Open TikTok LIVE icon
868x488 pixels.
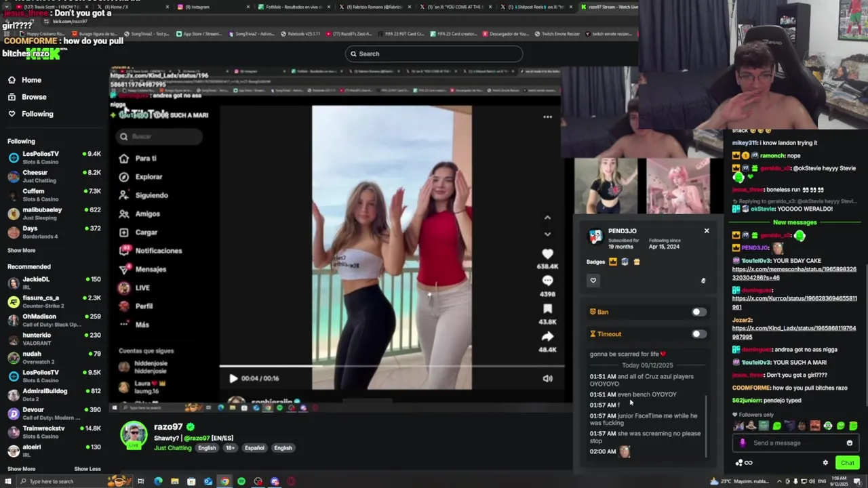pyautogui.click(x=123, y=288)
